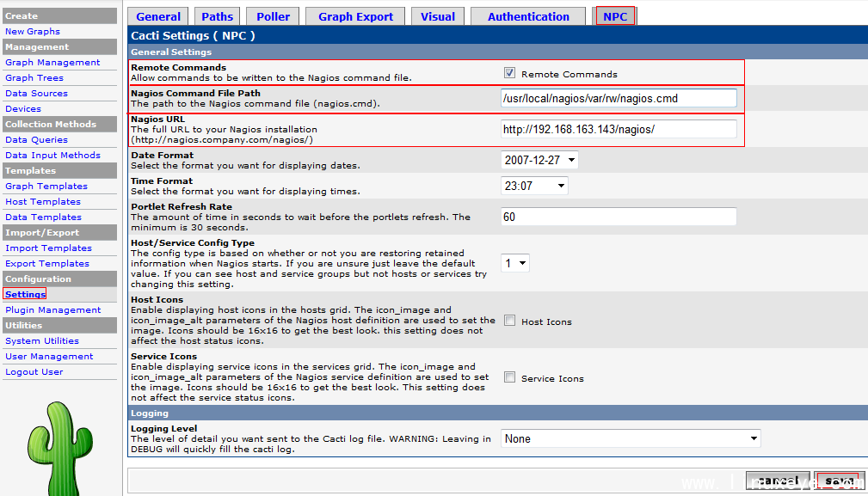Click the cancel button
Screen dimensions: 868x496
778,481
